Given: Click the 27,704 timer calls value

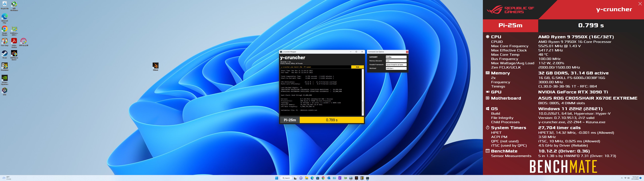Looking at the screenshot, I should tap(559, 128).
